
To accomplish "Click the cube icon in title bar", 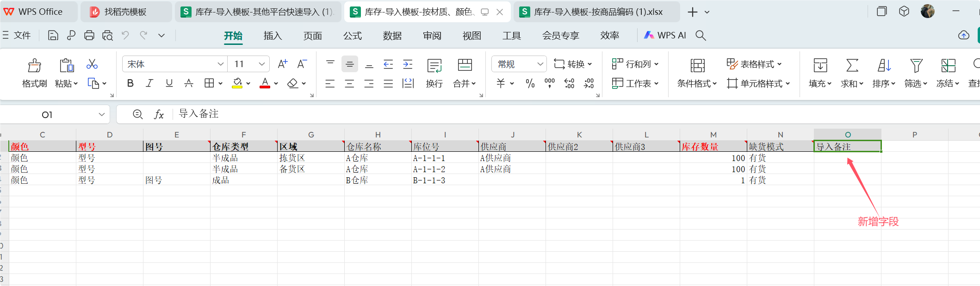I will point(904,12).
